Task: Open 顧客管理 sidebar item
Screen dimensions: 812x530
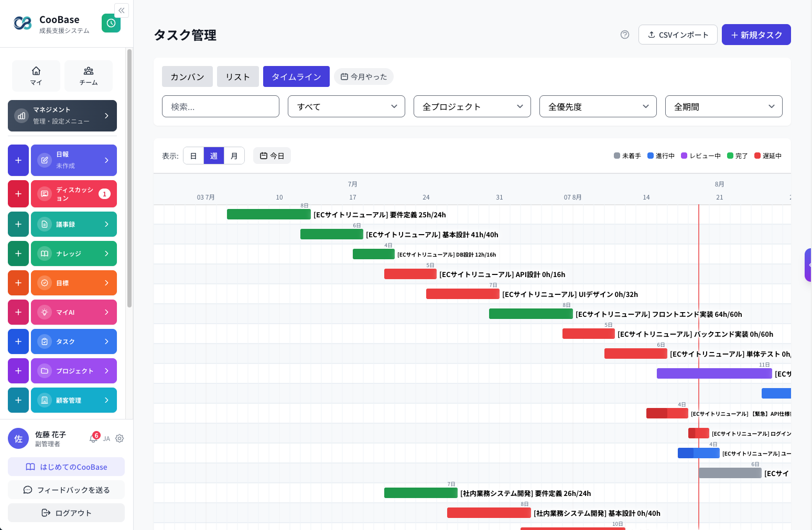Action: [74, 400]
